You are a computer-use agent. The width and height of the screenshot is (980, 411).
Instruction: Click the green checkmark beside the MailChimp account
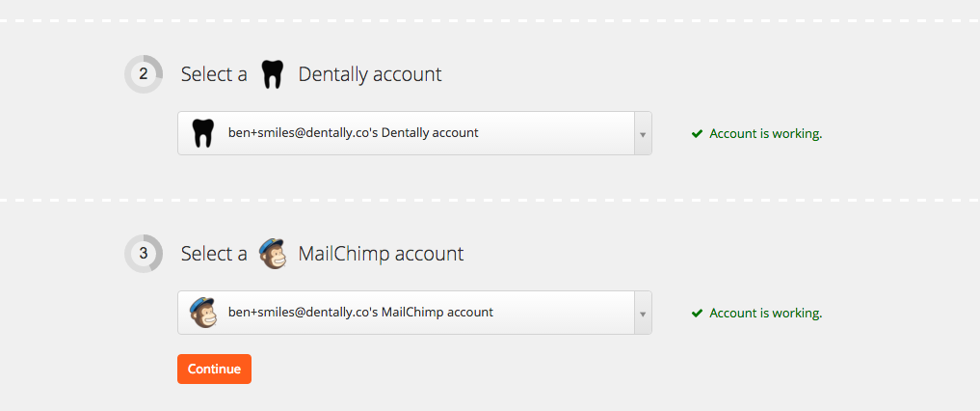coord(697,314)
